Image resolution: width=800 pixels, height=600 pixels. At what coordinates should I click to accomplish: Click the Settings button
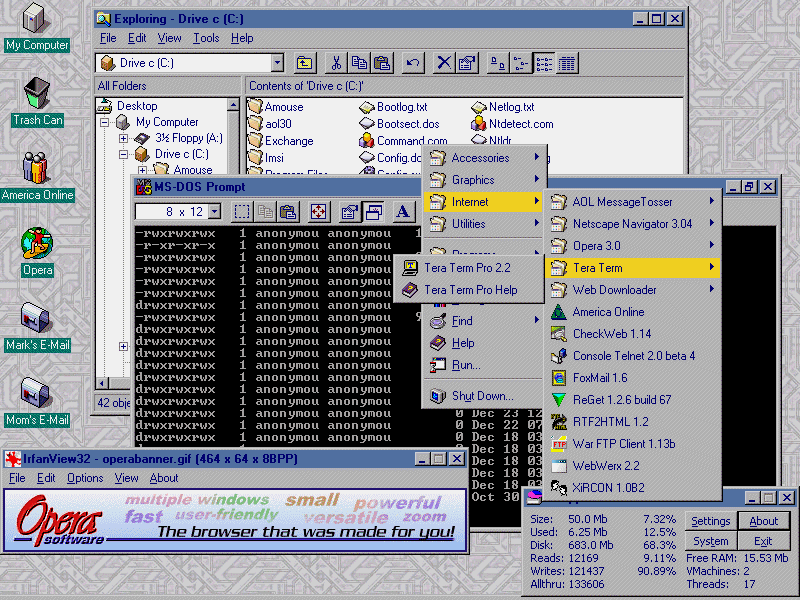[710, 521]
